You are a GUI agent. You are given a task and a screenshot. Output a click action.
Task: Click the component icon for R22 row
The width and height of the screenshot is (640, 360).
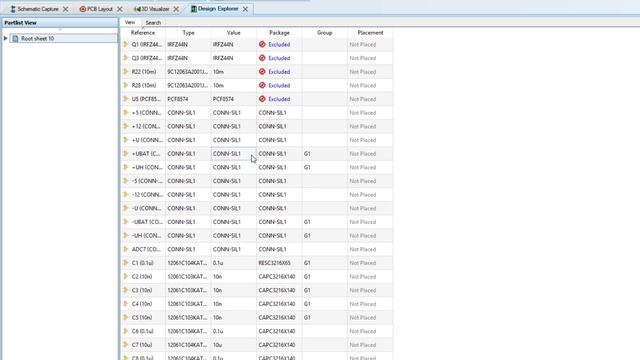pyautogui.click(x=126, y=71)
